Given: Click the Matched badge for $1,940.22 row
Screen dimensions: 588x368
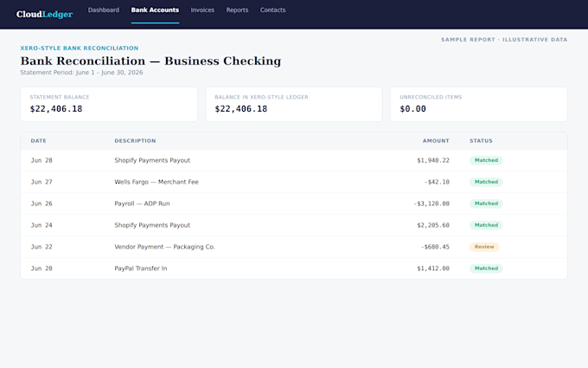Looking at the screenshot, I should tap(486, 160).
